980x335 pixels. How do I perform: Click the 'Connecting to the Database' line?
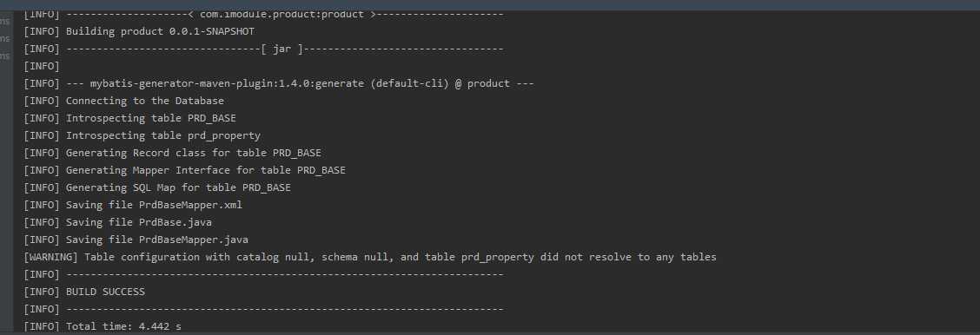click(123, 101)
